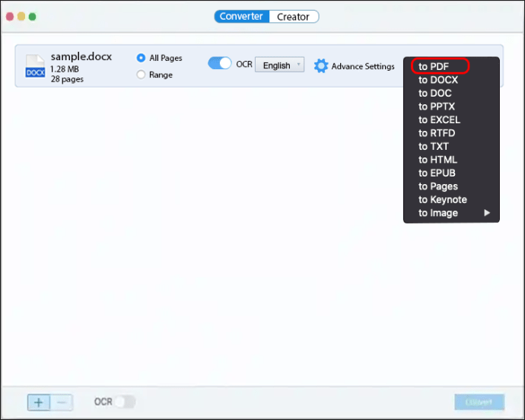Choose to RTFD from format menu
Image resolution: width=525 pixels, height=420 pixels.
450,133
